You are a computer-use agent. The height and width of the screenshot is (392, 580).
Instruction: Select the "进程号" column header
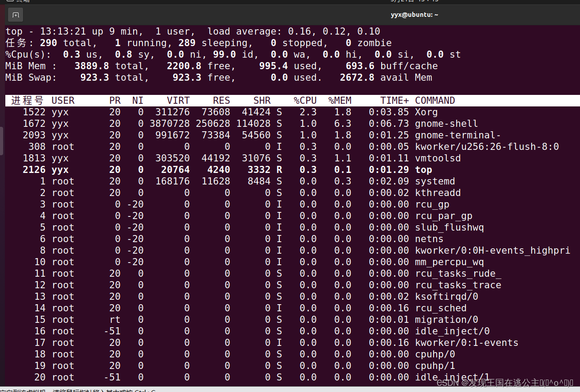click(28, 101)
